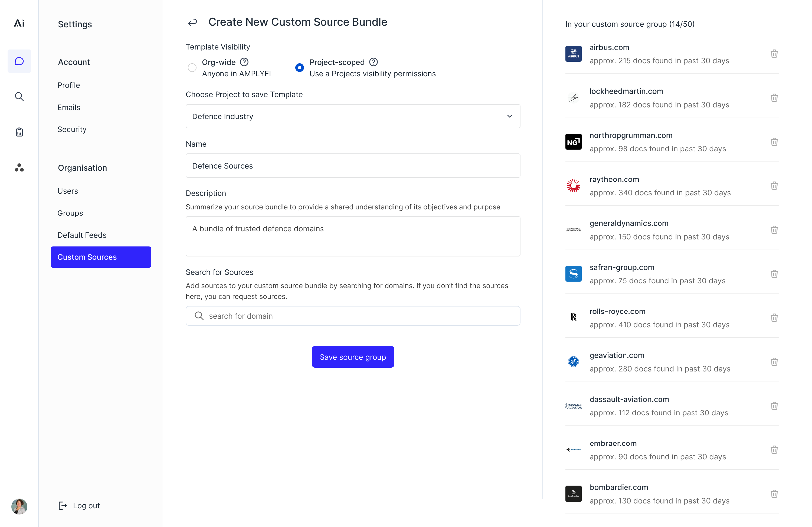Click the 'In your custom source group (14/50)' heading
The width and height of the screenshot is (812, 527).
click(630, 25)
